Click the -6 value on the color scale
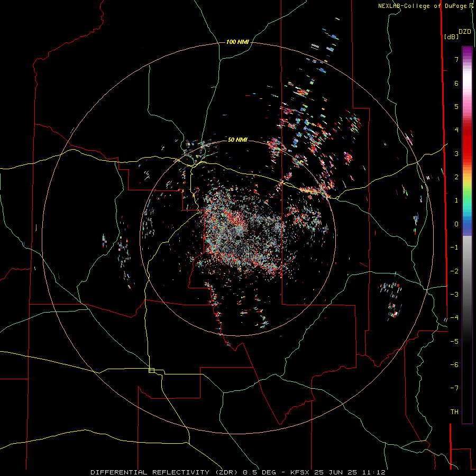The width and height of the screenshot is (476, 476). 454,365
